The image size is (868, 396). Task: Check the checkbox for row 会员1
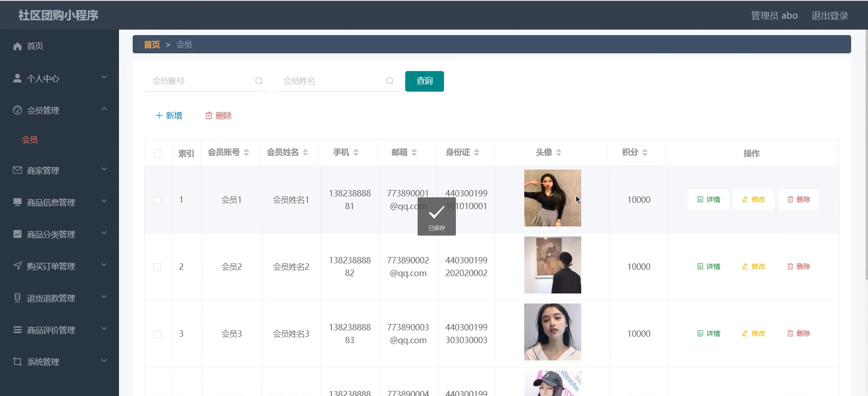(x=157, y=200)
